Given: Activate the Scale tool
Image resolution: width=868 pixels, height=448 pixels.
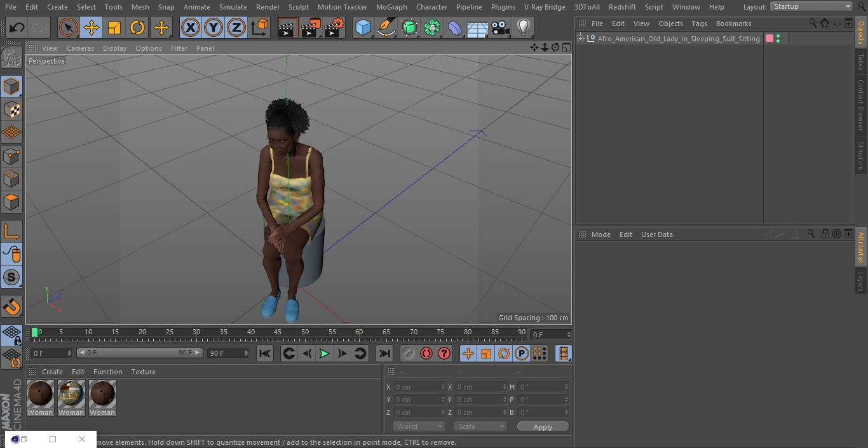Looking at the screenshot, I should (114, 27).
